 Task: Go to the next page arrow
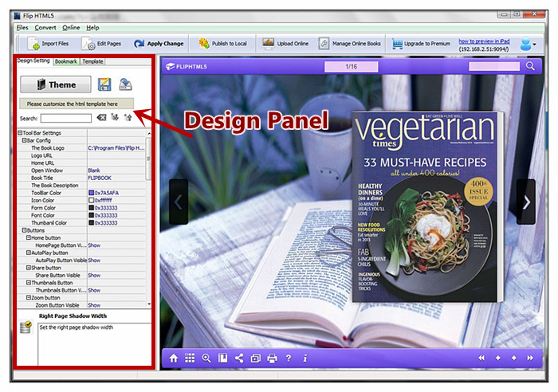(526, 202)
